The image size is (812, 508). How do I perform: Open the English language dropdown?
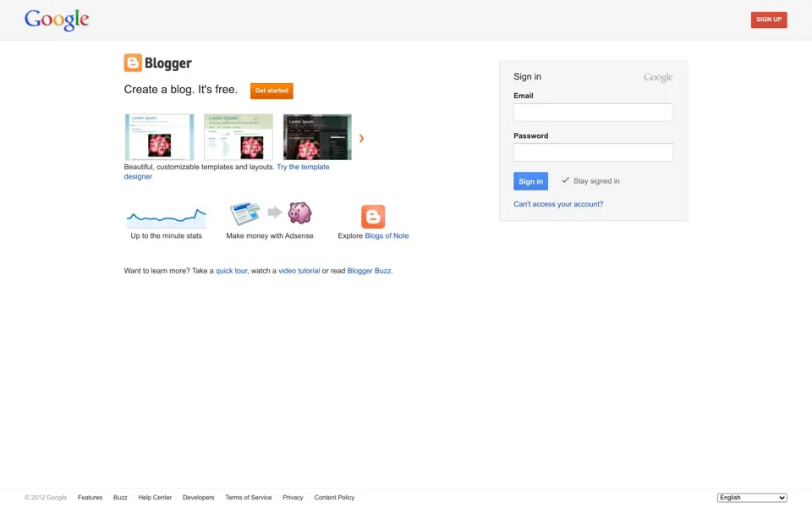[x=752, y=498]
